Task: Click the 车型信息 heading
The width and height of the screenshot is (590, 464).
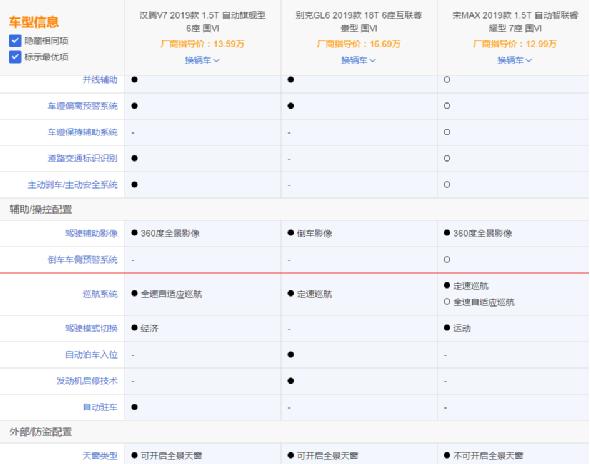Action: pos(34,22)
